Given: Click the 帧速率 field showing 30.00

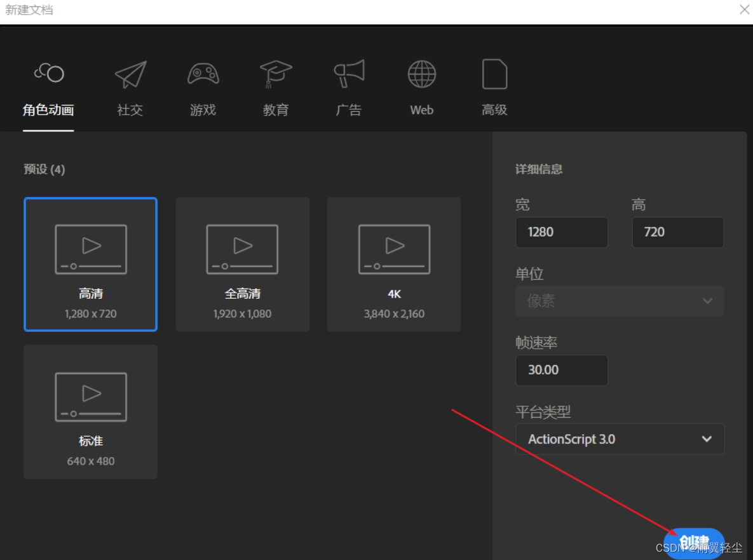Looking at the screenshot, I should [561, 371].
